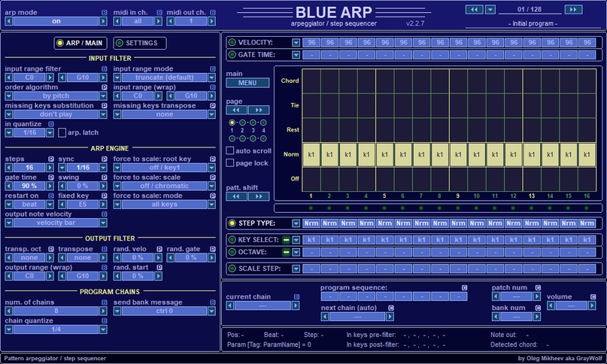Open output note velocity dropdown

coord(103,223)
